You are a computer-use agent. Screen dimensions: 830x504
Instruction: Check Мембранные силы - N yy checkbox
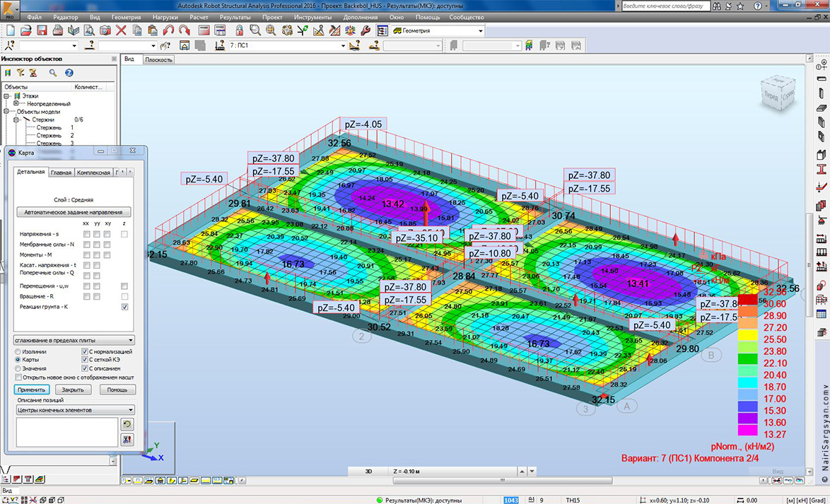96,244
